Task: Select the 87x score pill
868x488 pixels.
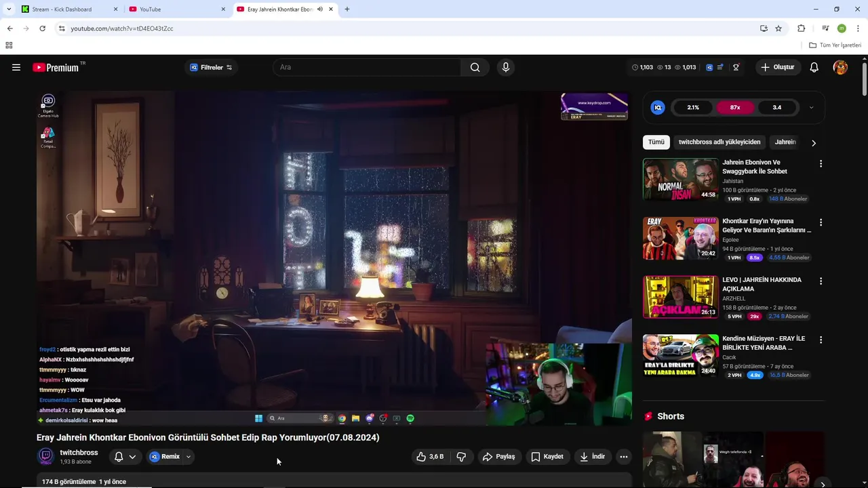Action: tap(735, 107)
